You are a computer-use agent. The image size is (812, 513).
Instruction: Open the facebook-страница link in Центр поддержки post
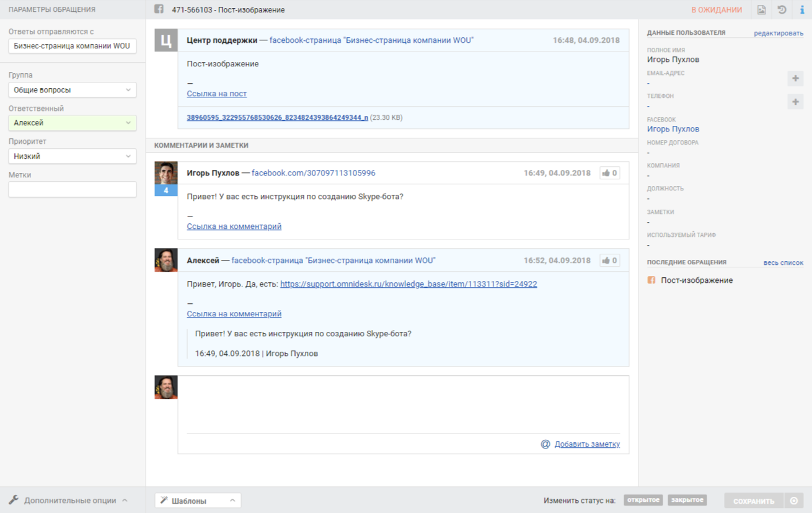[x=371, y=40]
